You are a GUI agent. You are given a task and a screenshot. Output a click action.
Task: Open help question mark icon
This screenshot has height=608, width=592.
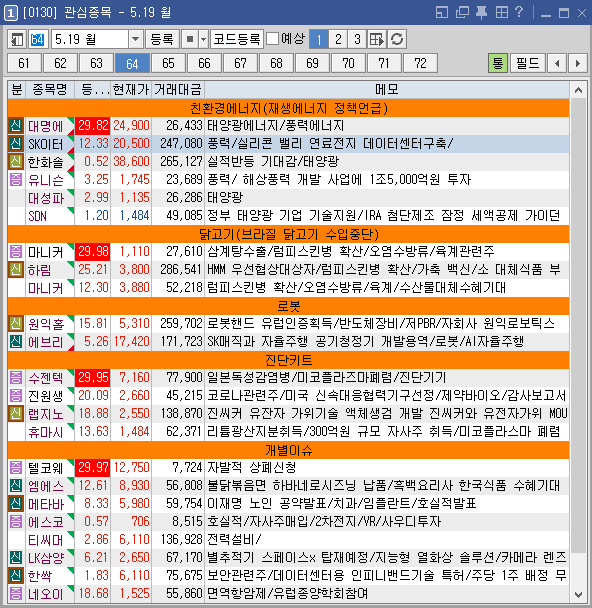pyautogui.click(x=519, y=12)
